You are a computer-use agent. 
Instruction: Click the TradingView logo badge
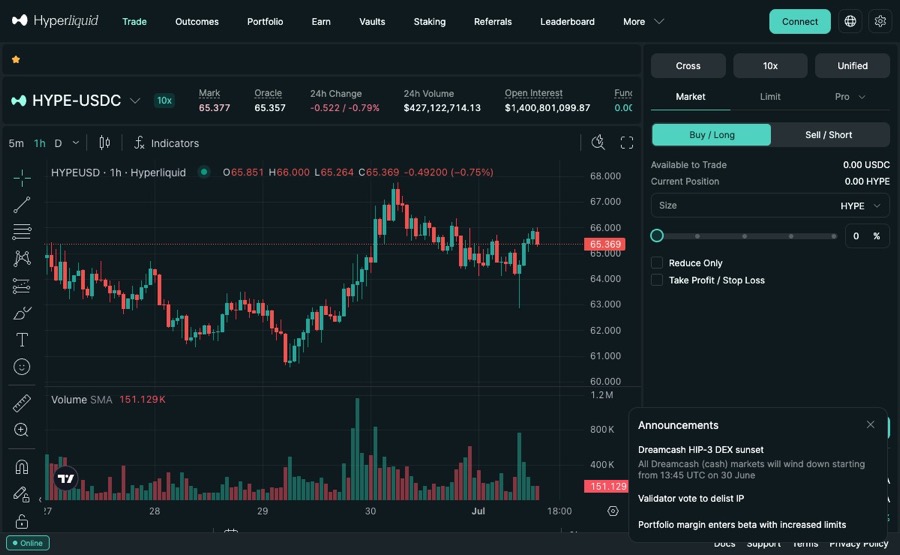65,478
